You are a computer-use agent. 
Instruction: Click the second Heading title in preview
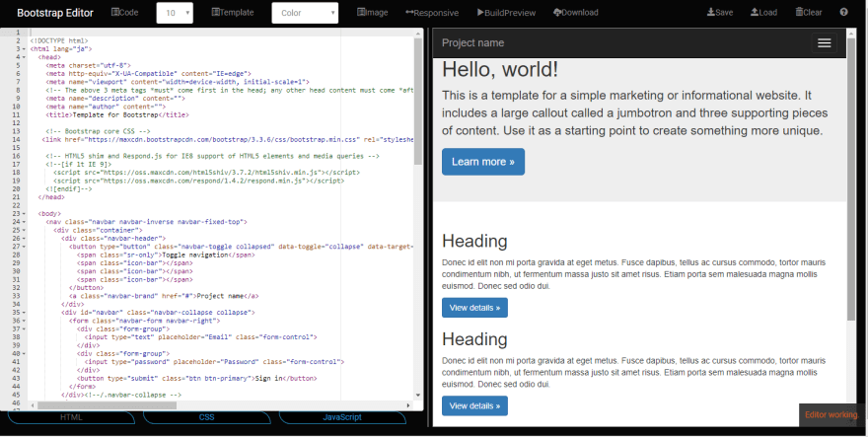coord(474,339)
